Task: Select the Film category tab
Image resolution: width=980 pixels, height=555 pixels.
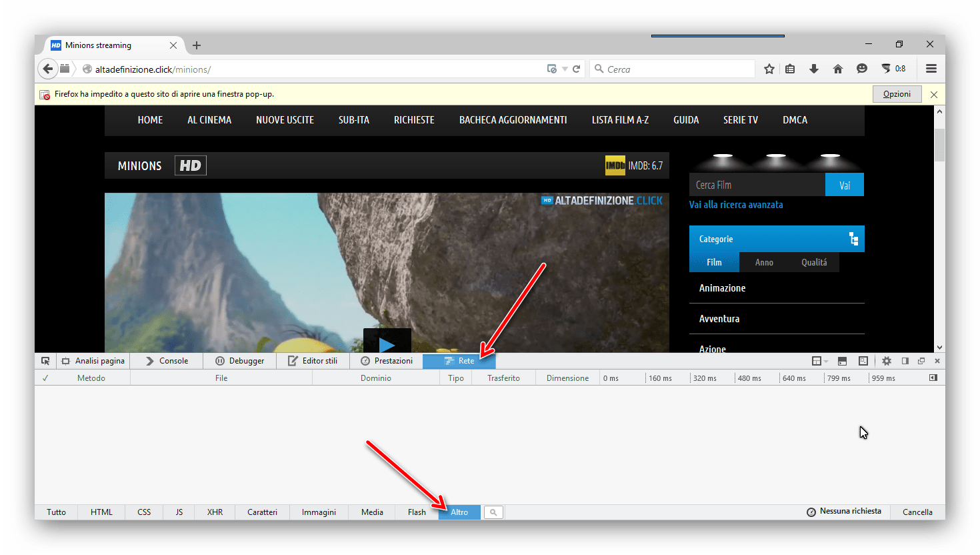Action: point(714,262)
